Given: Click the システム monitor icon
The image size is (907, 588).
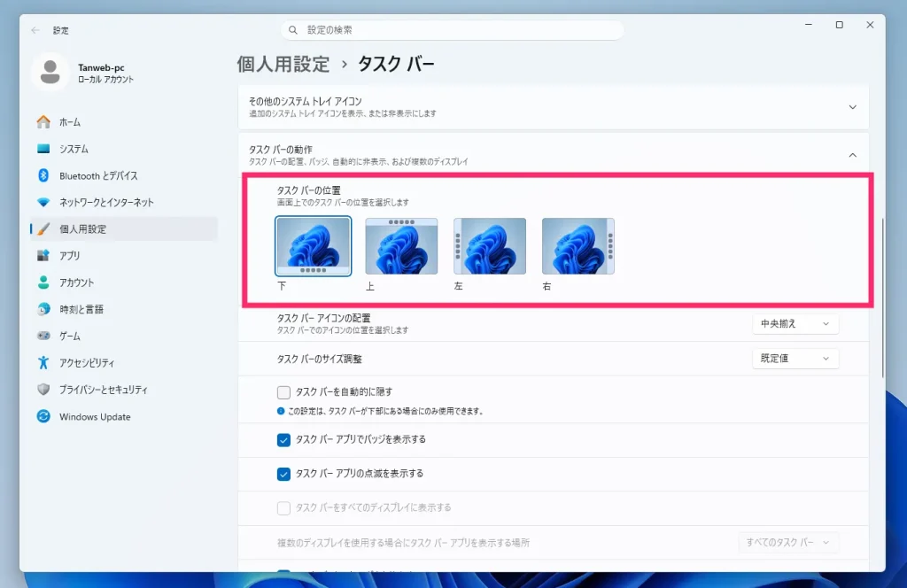Looking at the screenshot, I should pos(43,149).
